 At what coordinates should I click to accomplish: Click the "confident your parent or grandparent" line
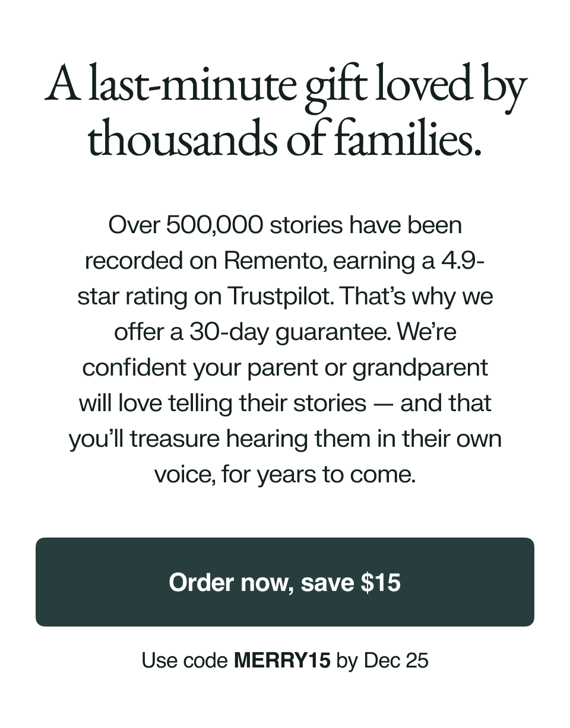click(x=285, y=368)
